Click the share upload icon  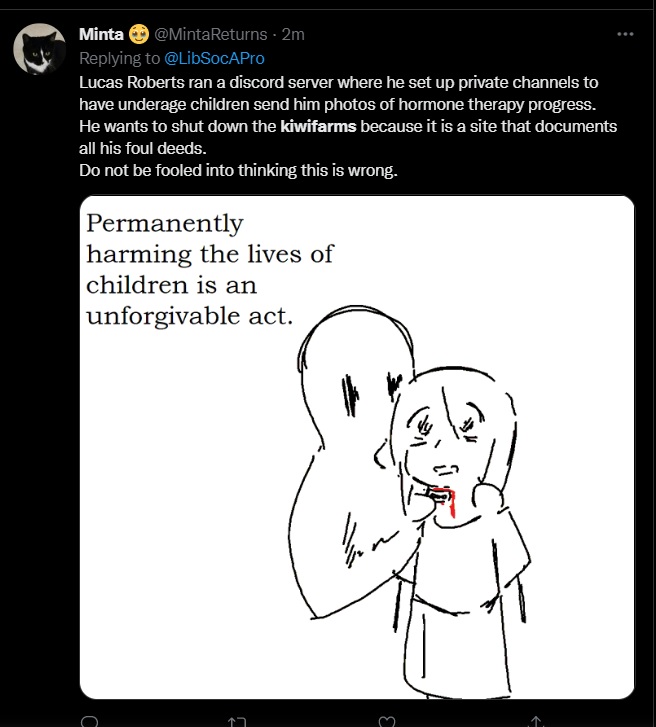click(536, 720)
